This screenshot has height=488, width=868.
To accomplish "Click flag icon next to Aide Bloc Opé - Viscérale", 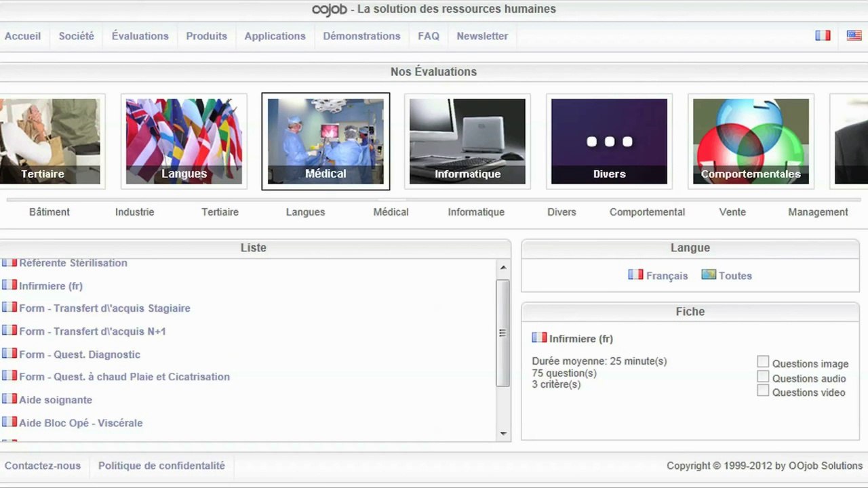I will click(x=9, y=422).
